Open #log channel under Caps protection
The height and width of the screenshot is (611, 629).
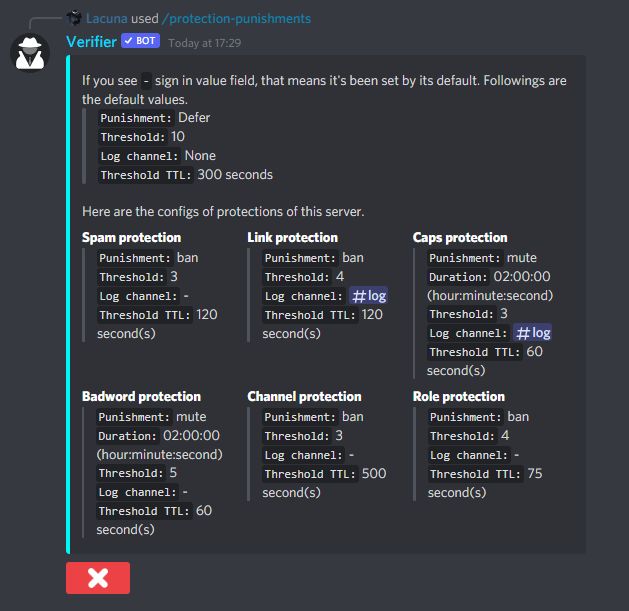click(533, 333)
